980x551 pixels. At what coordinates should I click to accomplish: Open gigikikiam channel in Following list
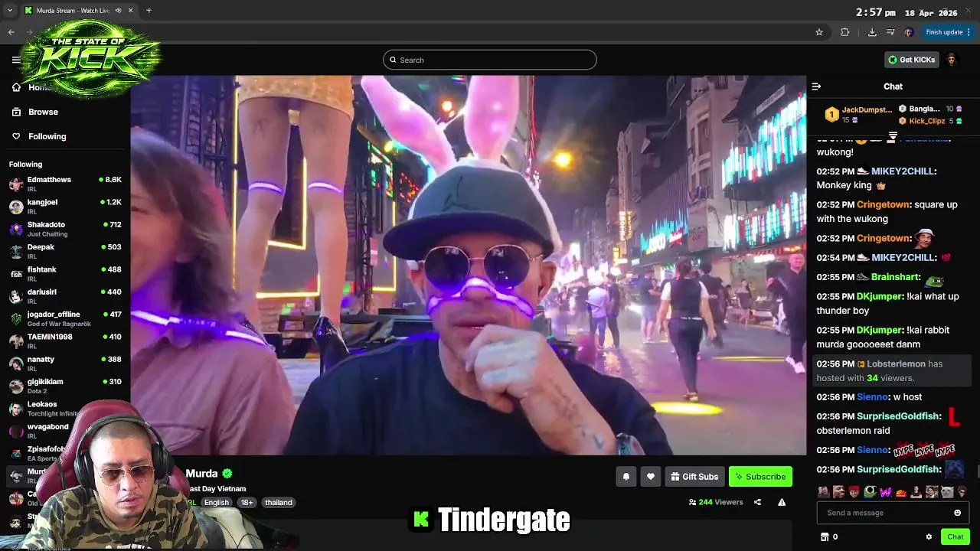pos(65,386)
